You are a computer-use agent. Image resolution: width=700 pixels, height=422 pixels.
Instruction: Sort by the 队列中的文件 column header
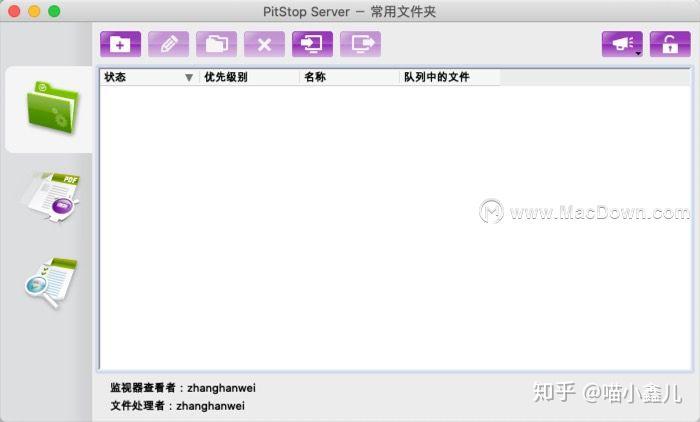pyautogui.click(x=449, y=77)
